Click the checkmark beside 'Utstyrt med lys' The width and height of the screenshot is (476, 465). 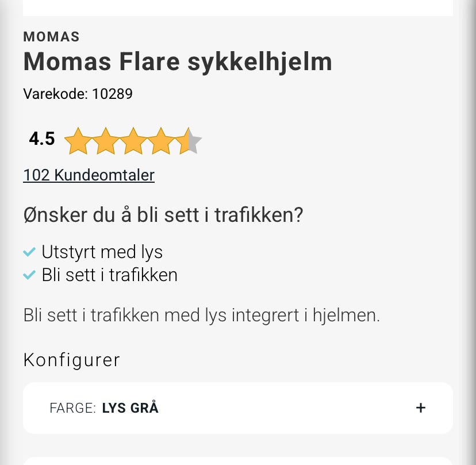pos(28,251)
